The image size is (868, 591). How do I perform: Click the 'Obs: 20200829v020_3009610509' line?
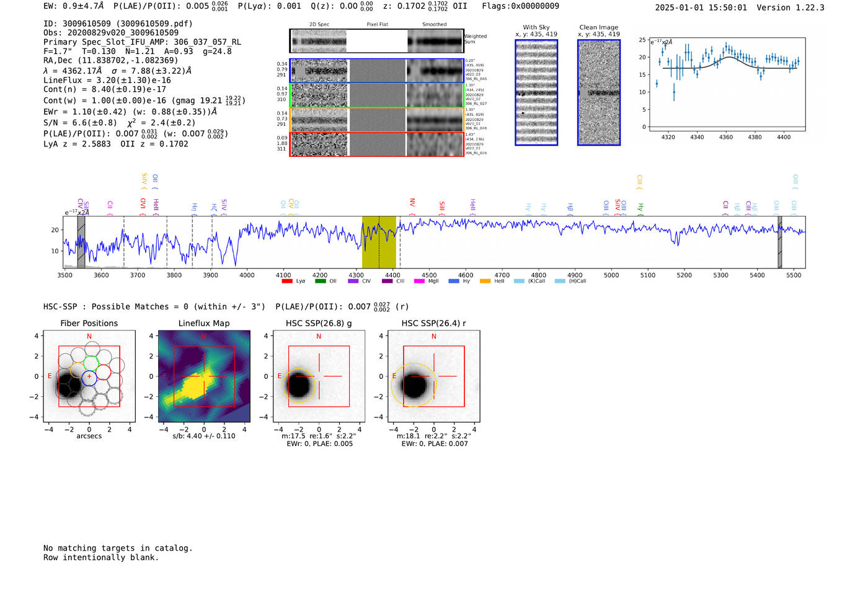coord(111,33)
